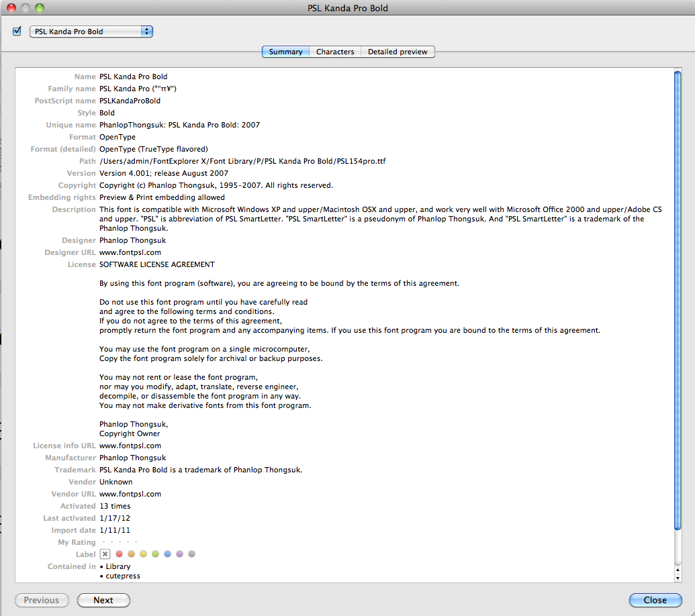Set My Rating to the fifth dot

136,542
